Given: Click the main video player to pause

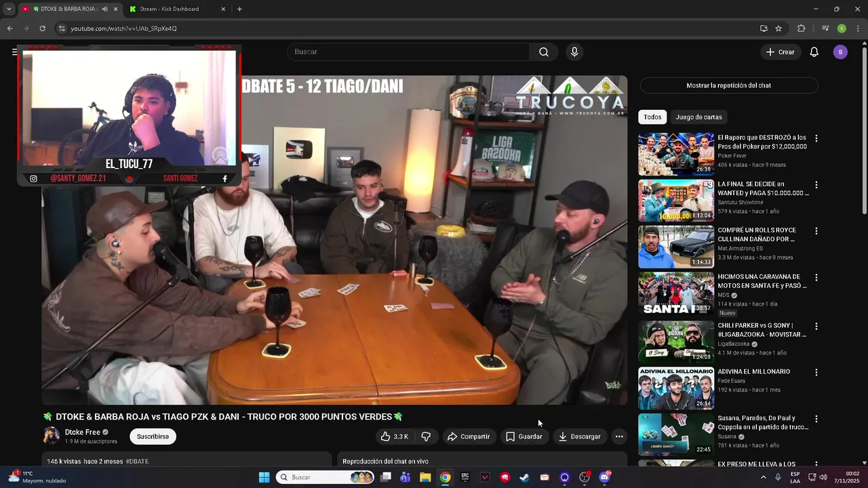Looking at the screenshot, I should click(334, 240).
